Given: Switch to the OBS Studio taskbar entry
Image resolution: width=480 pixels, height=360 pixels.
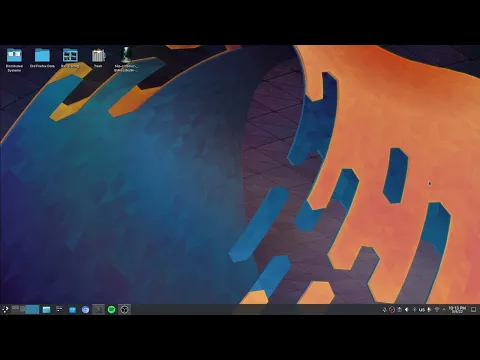Looking at the screenshot, I should pos(124,310).
